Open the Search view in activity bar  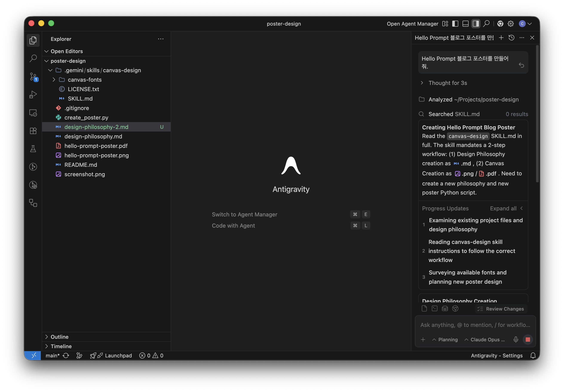pyautogui.click(x=33, y=58)
